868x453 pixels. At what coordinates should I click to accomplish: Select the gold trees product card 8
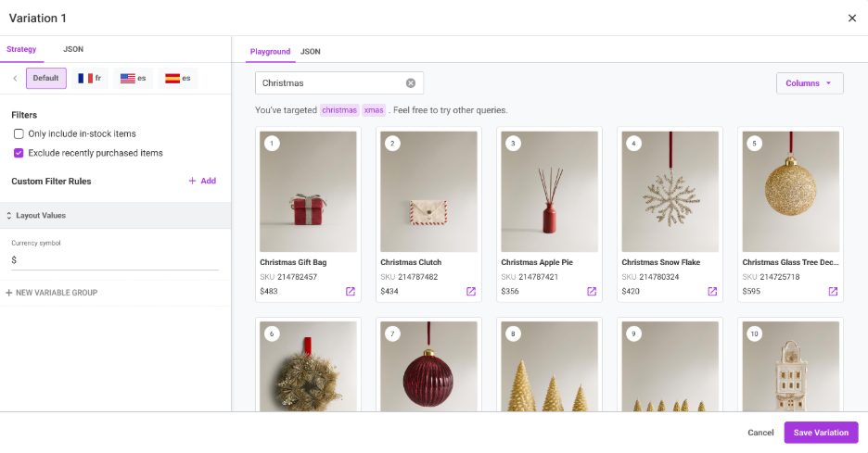(550, 366)
